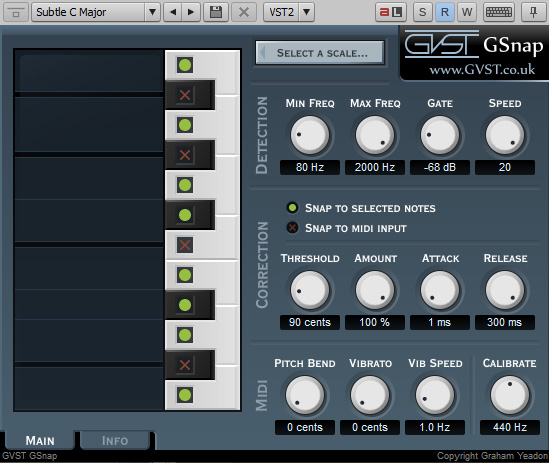Toggle the G note green indicator (third white key)
This screenshot has height=463, width=549.
point(185,185)
